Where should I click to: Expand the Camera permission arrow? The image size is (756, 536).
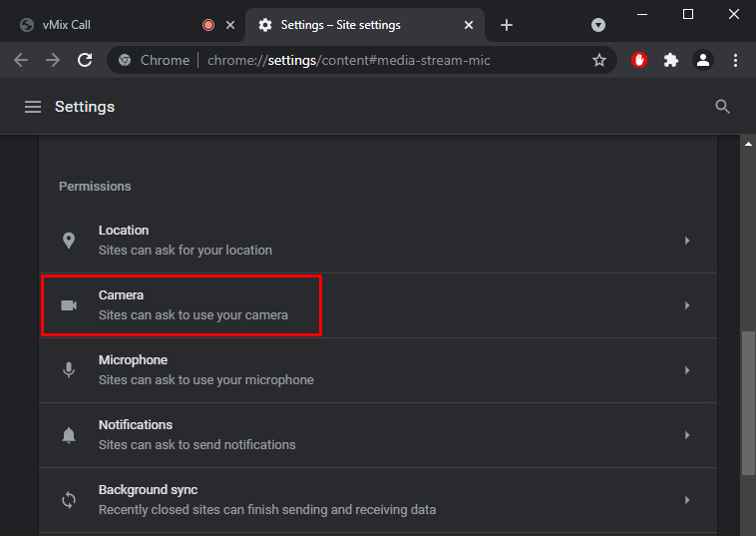coord(686,305)
